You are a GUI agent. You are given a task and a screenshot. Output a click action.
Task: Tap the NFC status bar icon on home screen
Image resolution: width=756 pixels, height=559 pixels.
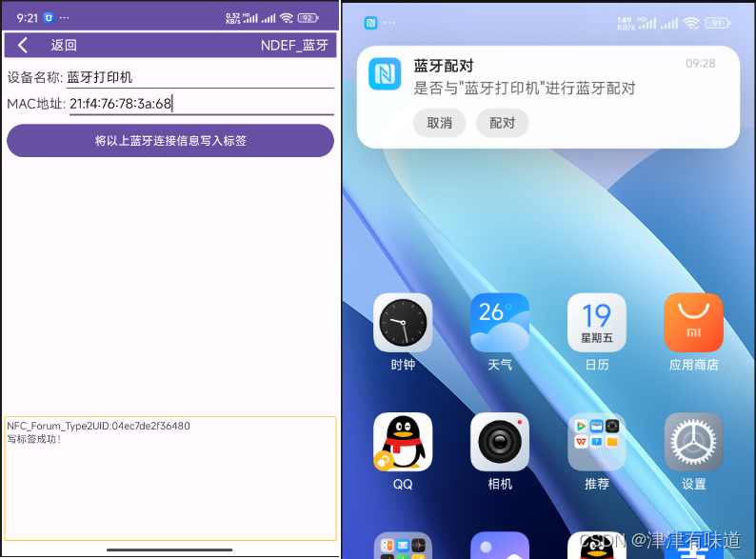pos(370,23)
